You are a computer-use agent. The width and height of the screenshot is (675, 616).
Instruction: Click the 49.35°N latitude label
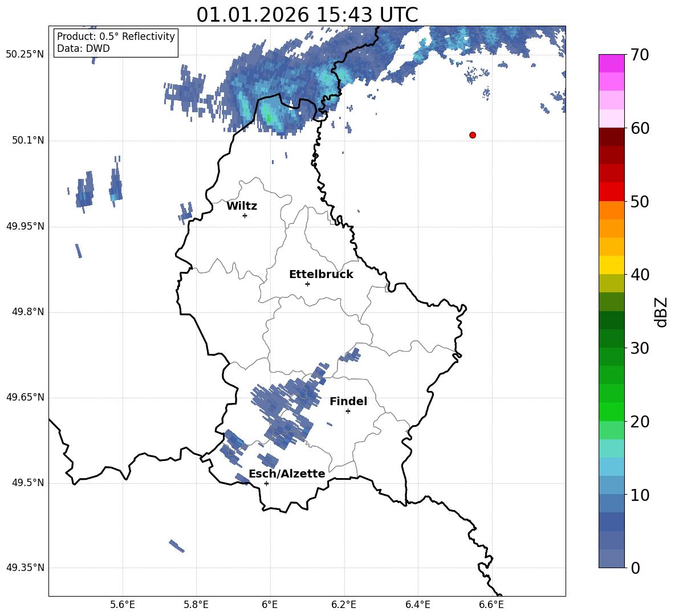pos(25,568)
